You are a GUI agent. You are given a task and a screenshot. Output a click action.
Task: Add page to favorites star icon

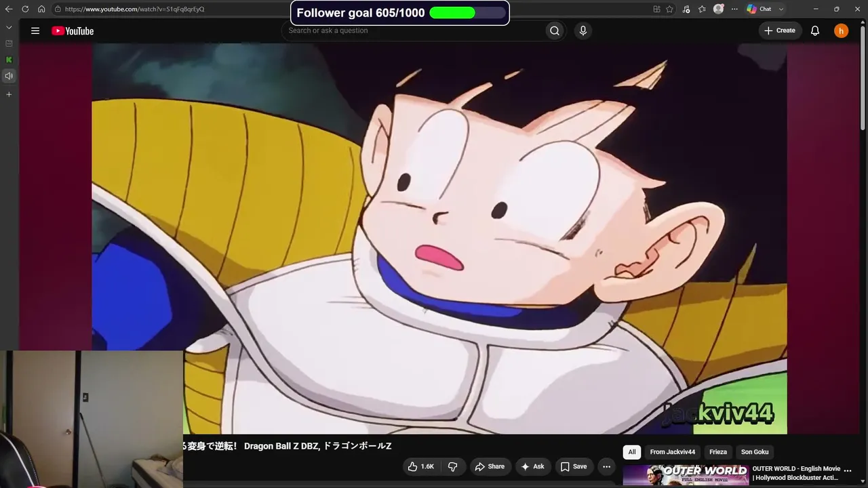(669, 9)
